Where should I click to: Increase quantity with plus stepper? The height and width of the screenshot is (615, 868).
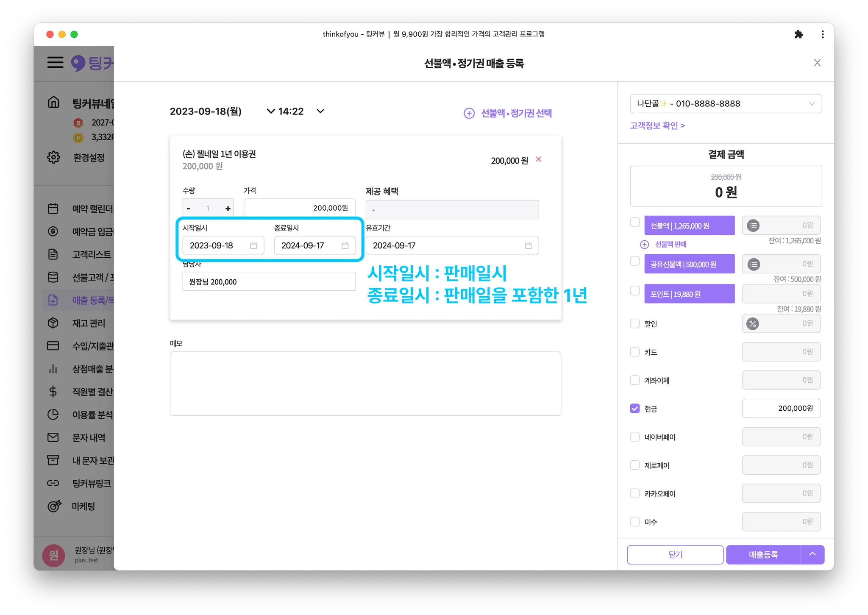point(228,209)
